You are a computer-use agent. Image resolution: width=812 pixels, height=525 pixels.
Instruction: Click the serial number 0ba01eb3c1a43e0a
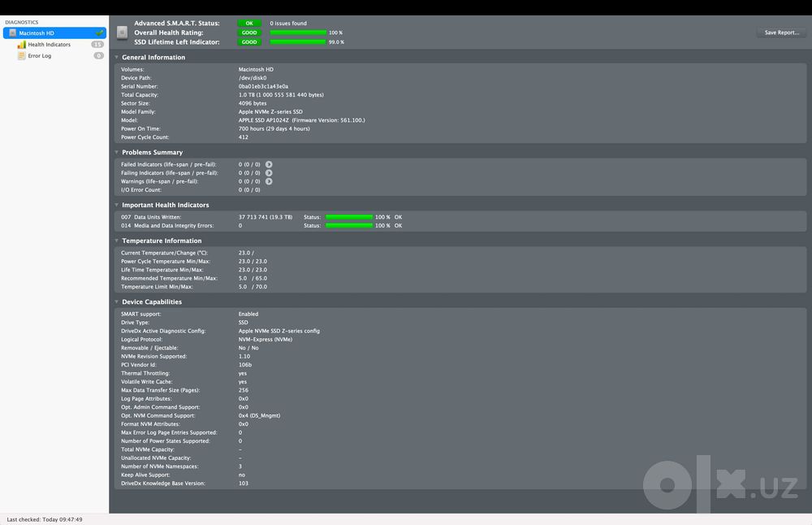point(263,86)
